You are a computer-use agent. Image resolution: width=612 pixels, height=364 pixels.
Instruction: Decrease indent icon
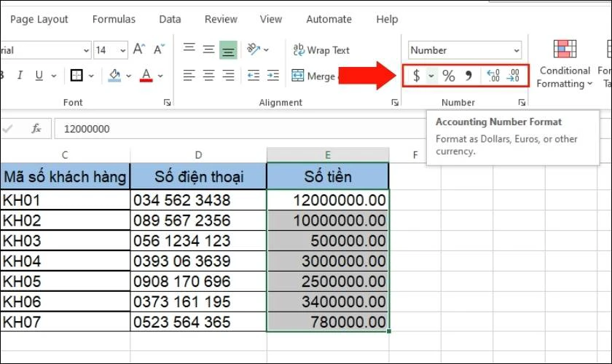tap(254, 75)
